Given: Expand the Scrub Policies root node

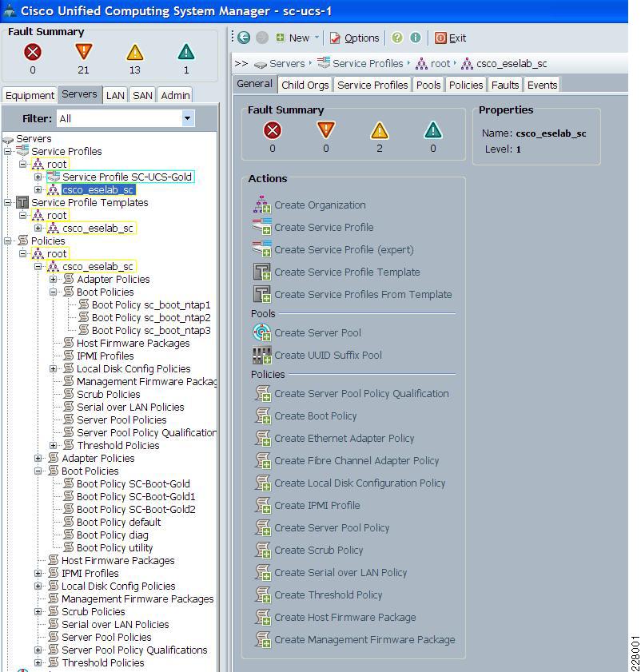Looking at the screenshot, I should 38,611.
